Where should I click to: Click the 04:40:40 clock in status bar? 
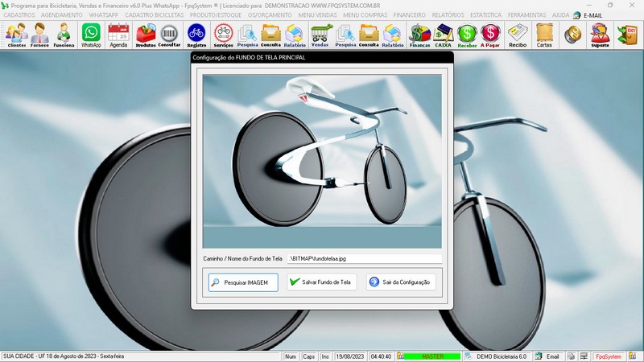[381, 356]
